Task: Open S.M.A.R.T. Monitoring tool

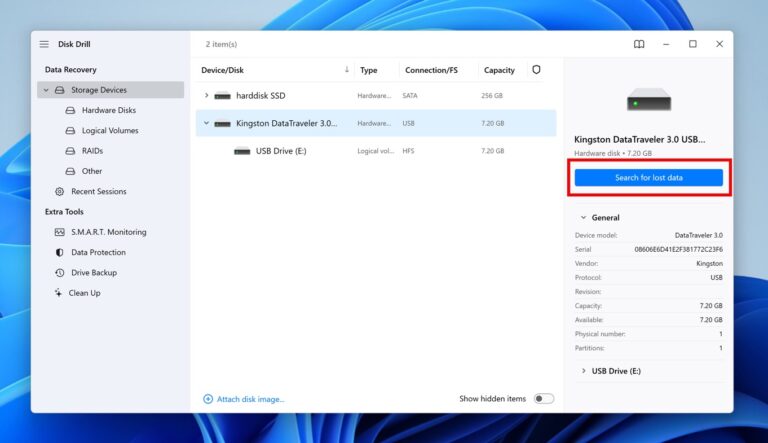Action: point(109,232)
